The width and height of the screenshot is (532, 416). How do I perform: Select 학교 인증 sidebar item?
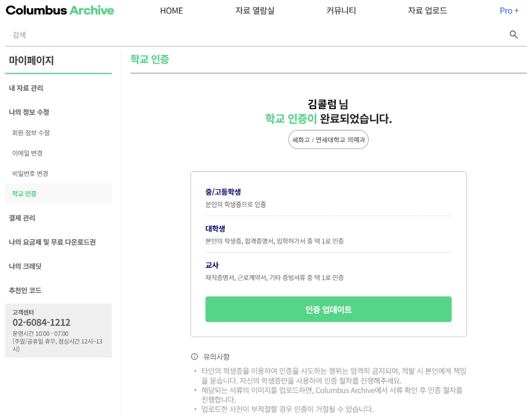[25, 194]
